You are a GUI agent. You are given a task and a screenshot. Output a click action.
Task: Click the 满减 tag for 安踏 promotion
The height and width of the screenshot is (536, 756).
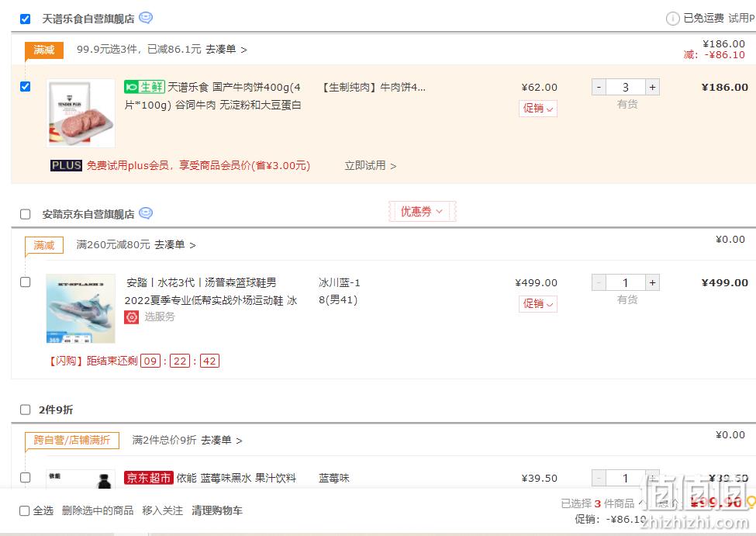[x=44, y=245]
